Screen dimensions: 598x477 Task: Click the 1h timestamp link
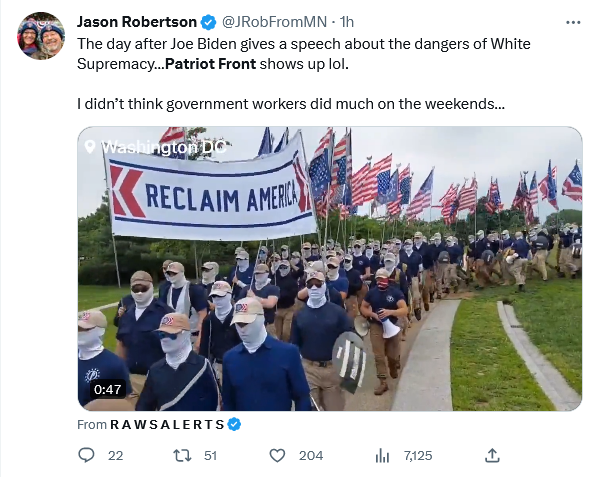[x=347, y=22]
